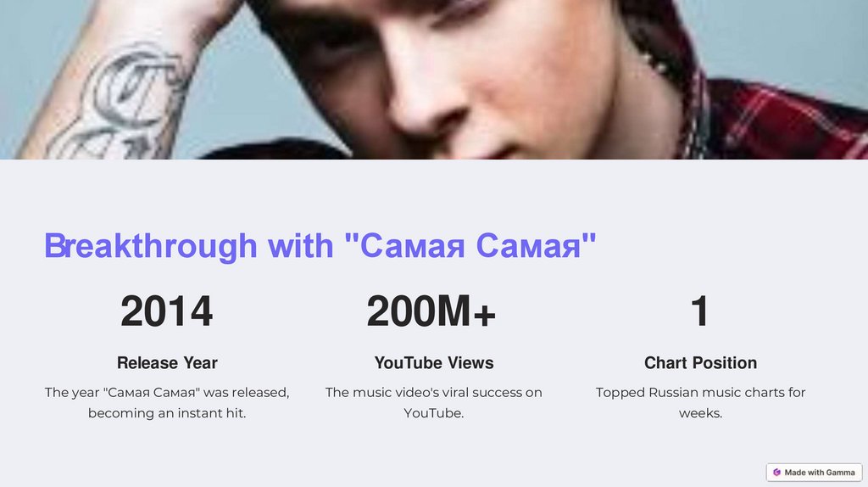Click the text "The music video's viral success"

(433, 392)
